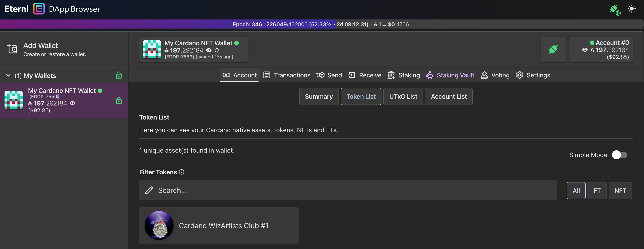Screen dimensions: 644x249
Task: Click the sync refresh icon in wallet header
Action: coord(217,50)
